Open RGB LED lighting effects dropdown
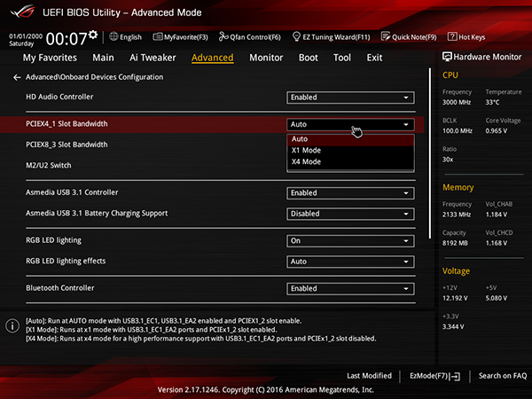532x399 pixels. (x=350, y=262)
